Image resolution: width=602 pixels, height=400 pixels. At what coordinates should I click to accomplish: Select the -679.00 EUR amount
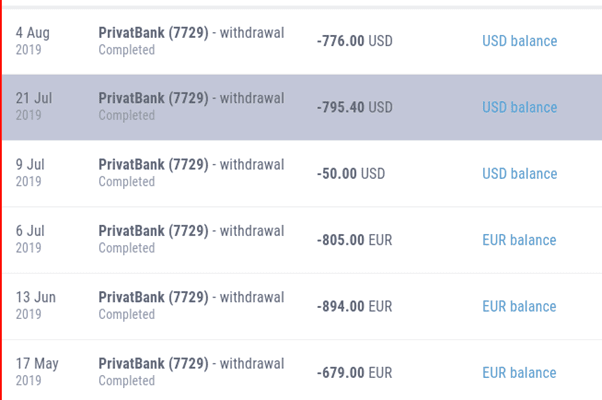pos(354,373)
